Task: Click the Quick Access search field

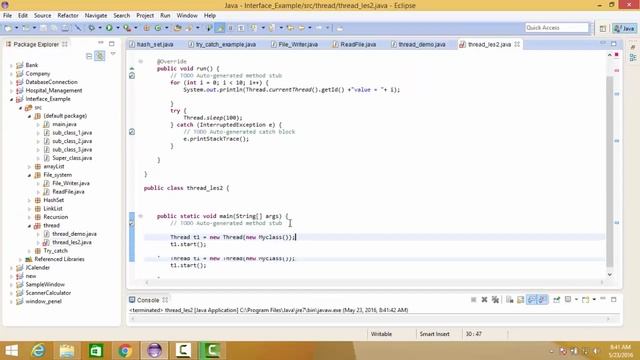Action: coord(557,28)
